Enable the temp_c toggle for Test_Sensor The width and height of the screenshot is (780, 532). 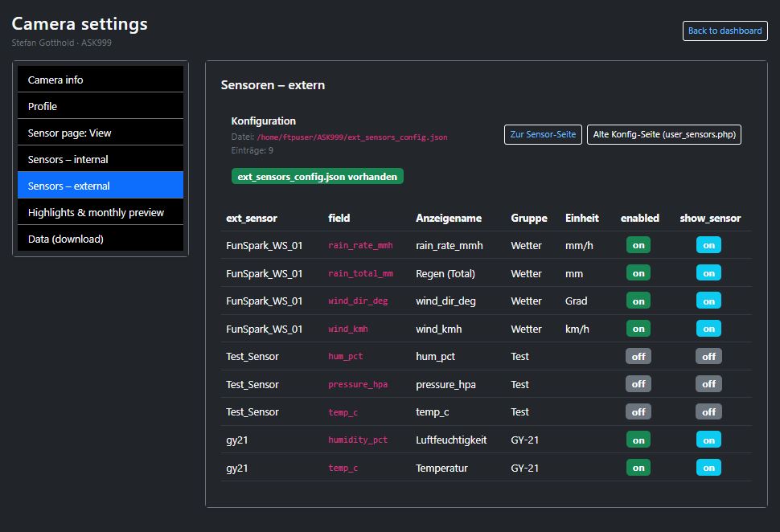[638, 411]
